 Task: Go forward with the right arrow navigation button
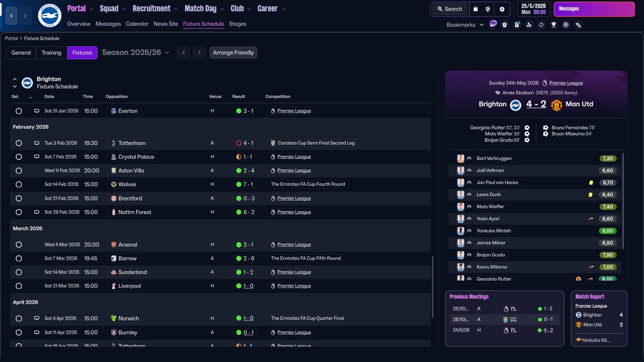(25, 16)
